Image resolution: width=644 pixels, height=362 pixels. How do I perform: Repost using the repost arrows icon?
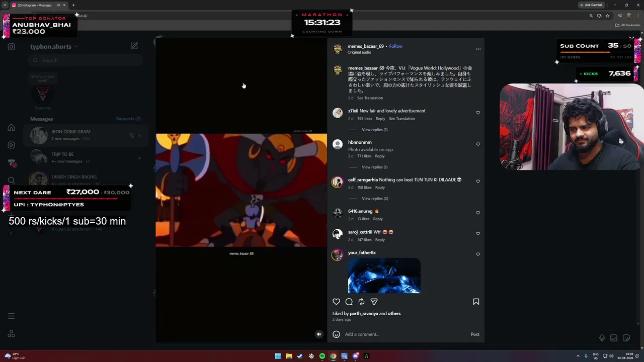click(x=361, y=302)
